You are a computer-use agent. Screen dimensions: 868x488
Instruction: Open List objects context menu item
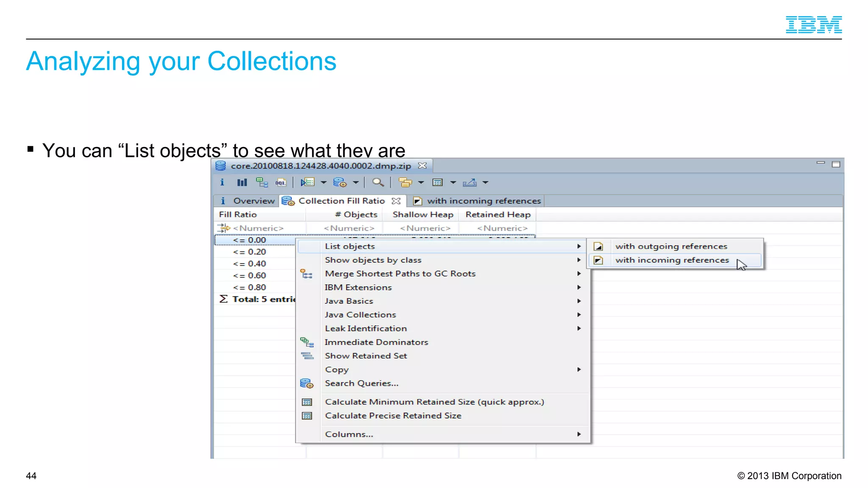click(x=442, y=246)
